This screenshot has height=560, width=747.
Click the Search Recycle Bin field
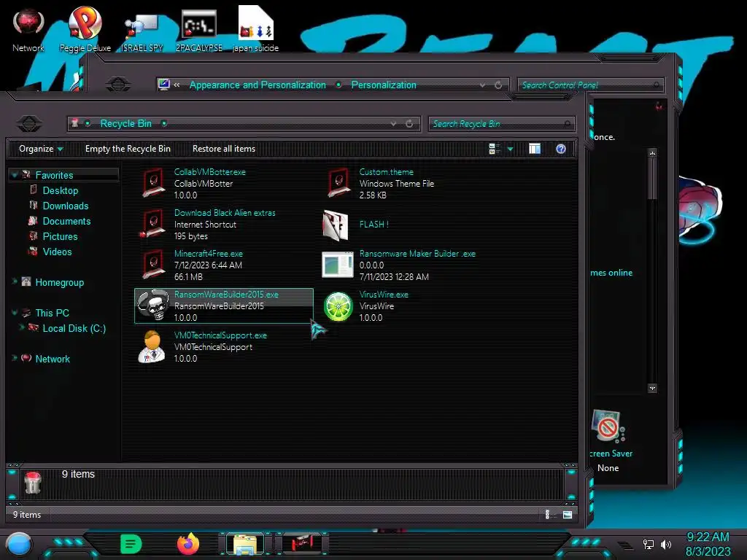tap(501, 124)
